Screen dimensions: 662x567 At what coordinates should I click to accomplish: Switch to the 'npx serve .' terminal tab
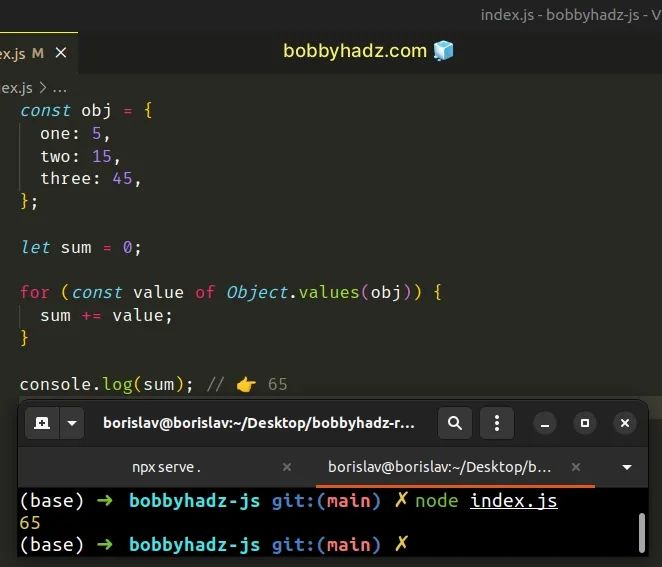(166, 467)
